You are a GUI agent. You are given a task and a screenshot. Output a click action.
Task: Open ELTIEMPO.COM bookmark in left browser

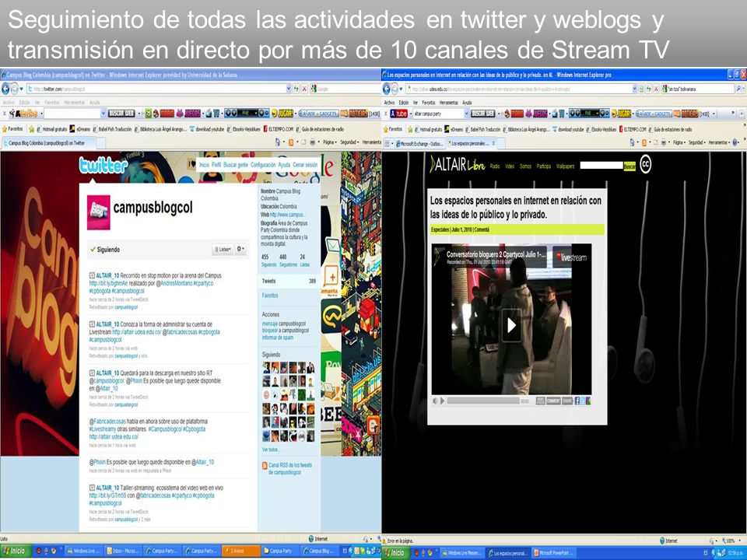(x=278, y=129)
